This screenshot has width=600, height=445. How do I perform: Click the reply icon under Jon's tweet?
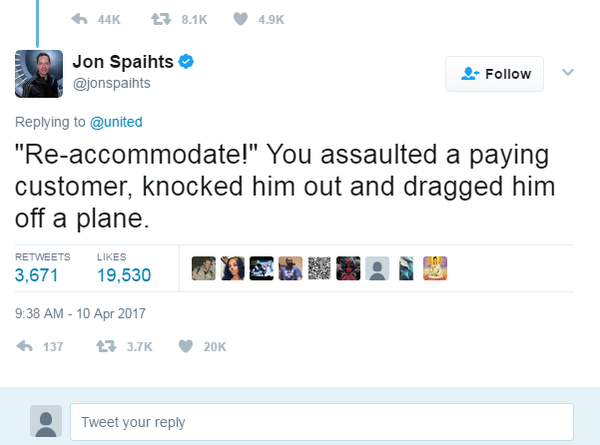(x=25, y=346)
